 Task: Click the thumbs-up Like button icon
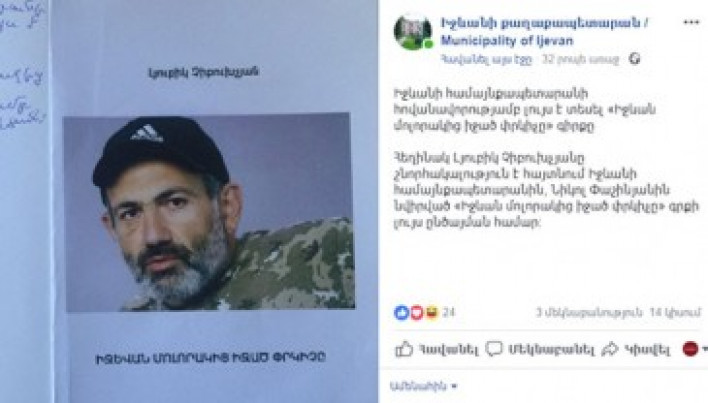coord(404,349)
